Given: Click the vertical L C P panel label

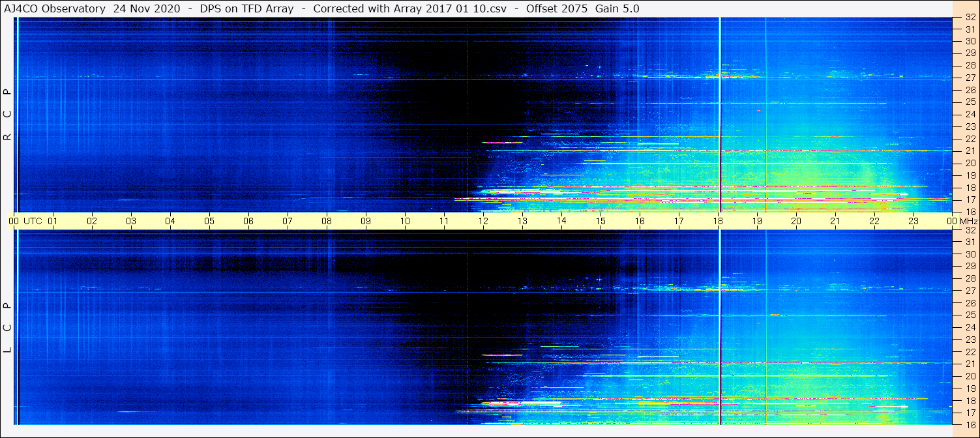Looking at the screenshot, I should (x=7, y=327).
